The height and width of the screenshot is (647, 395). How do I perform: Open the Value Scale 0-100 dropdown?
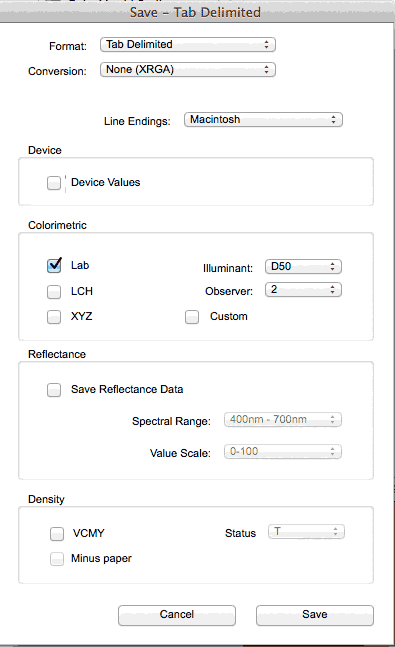tap(283, 451)
